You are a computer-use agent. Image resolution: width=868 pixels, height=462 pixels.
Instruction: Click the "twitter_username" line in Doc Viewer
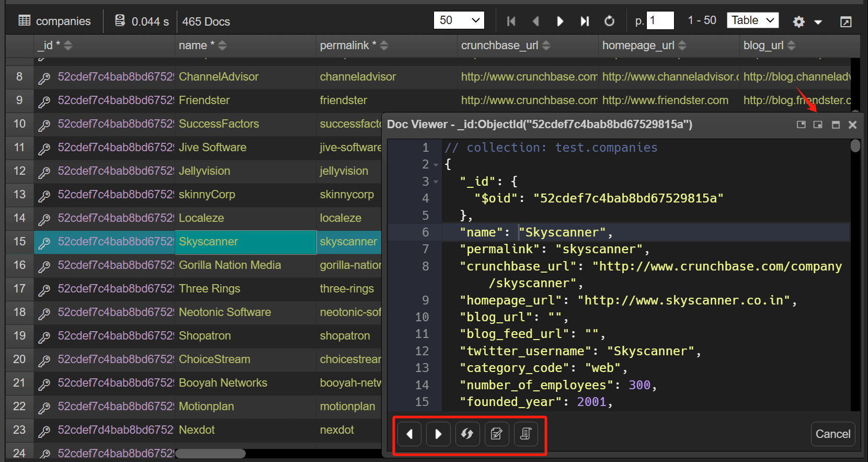[581, 351]
